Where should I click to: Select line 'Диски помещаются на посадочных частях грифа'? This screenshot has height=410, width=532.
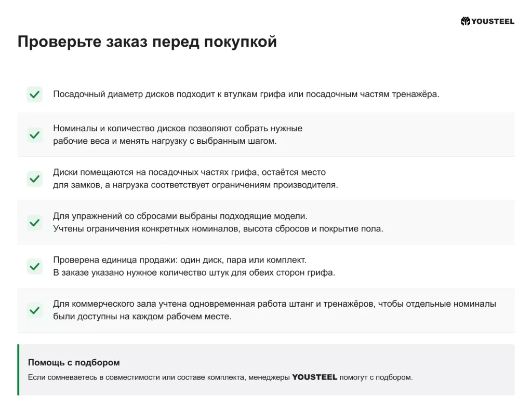click(189, 172)
